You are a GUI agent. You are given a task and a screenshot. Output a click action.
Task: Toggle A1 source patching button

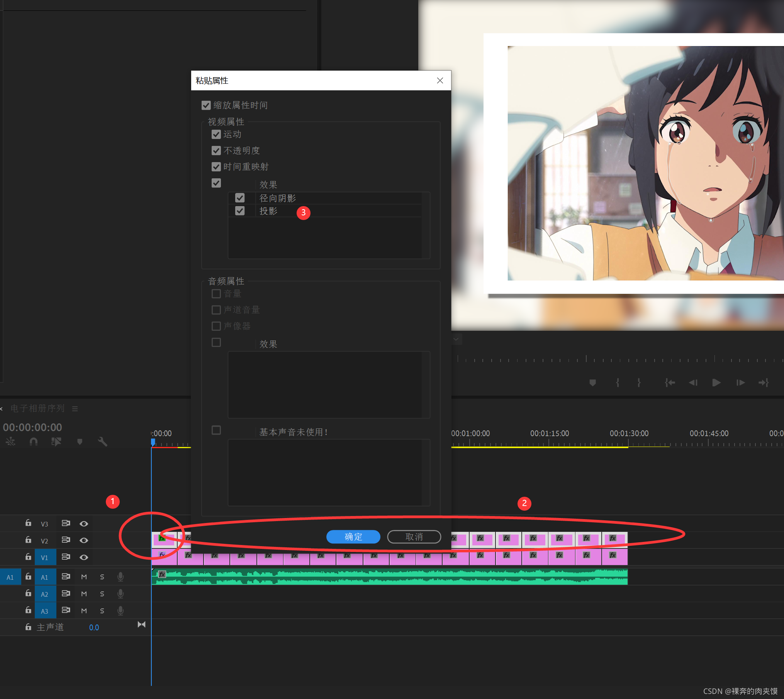(x=10, y=577)
